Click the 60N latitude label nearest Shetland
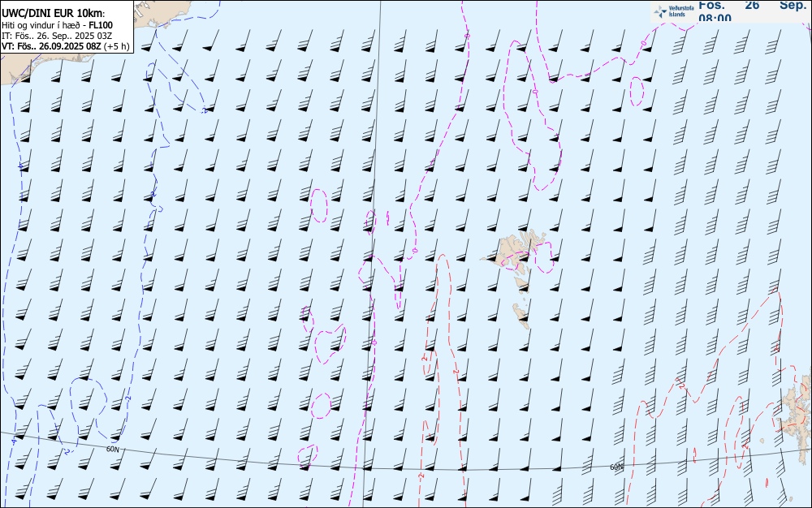This screenshot has height=508, width=812. [x=616, y=467]
